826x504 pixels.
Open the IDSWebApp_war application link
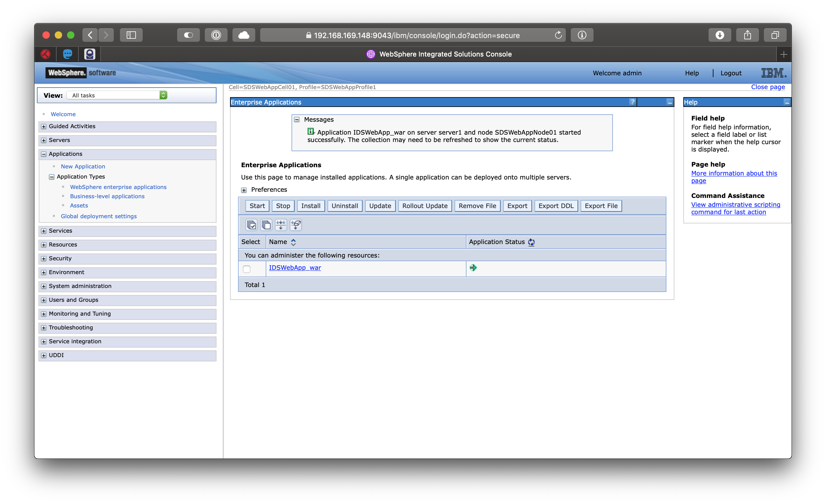point(295,268)
